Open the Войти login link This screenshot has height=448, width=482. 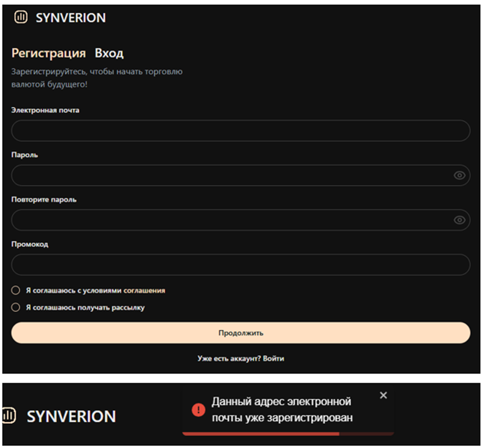click(x=274, y=358)
